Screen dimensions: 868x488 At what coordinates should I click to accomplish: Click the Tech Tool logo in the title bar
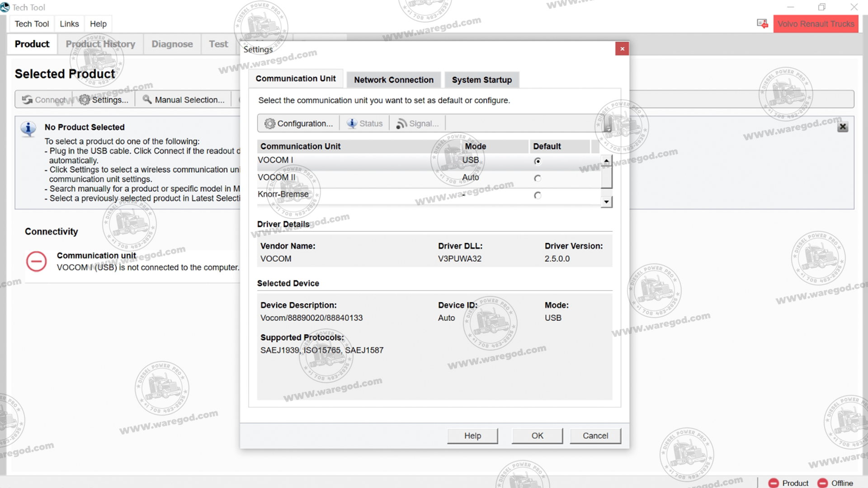(5, 7)
